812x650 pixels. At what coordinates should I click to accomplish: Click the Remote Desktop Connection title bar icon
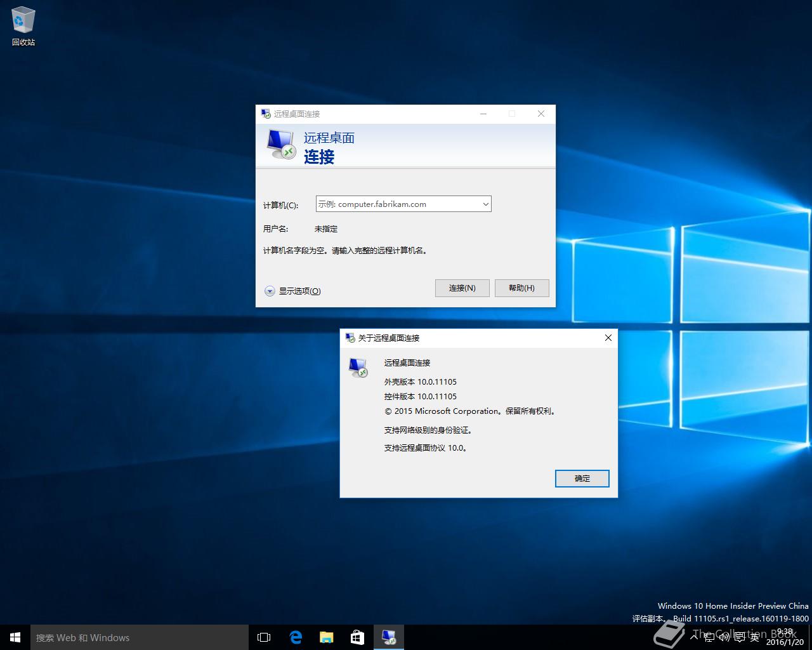(266, 114)
